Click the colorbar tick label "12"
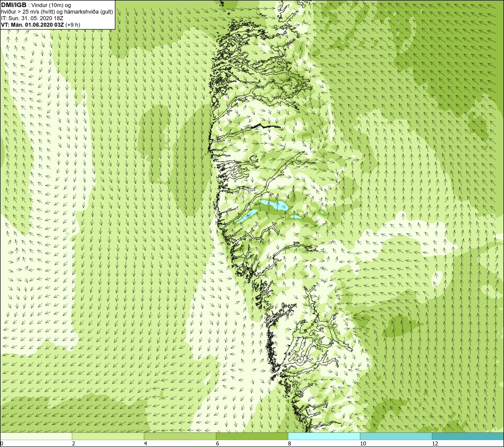This screenshot has height=447, width=504. tap(435, 444)
